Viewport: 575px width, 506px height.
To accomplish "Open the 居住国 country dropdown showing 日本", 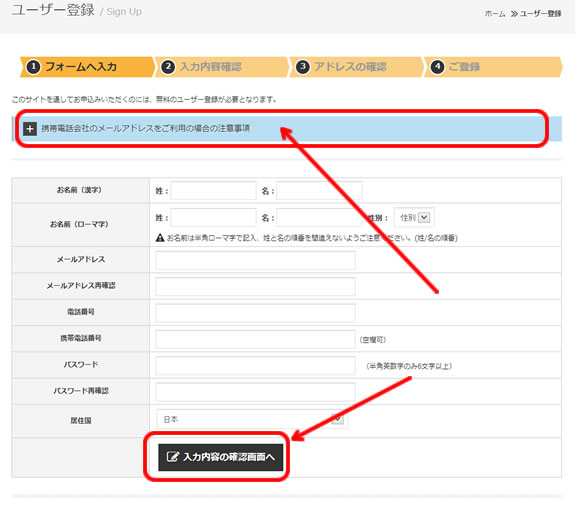I will [252, 419].
